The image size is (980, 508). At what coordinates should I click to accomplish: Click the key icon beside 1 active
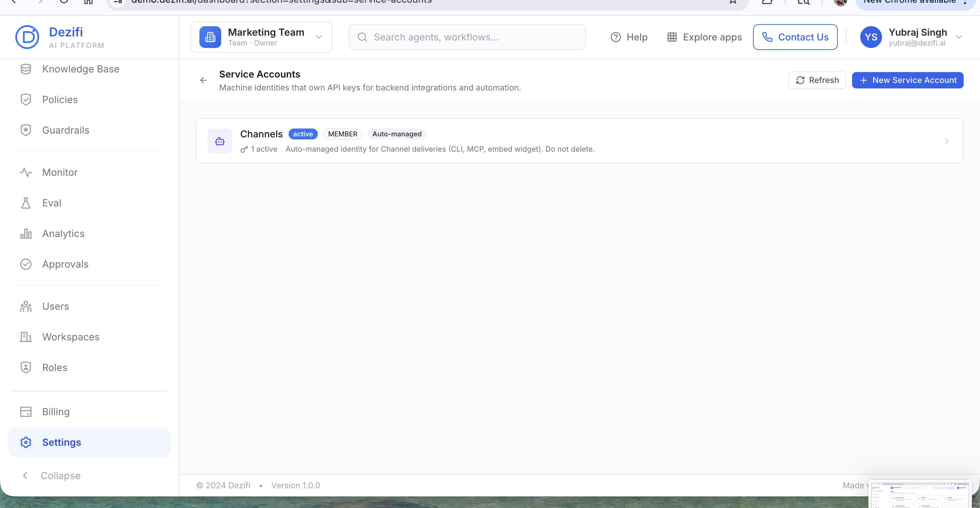[244, 149]
